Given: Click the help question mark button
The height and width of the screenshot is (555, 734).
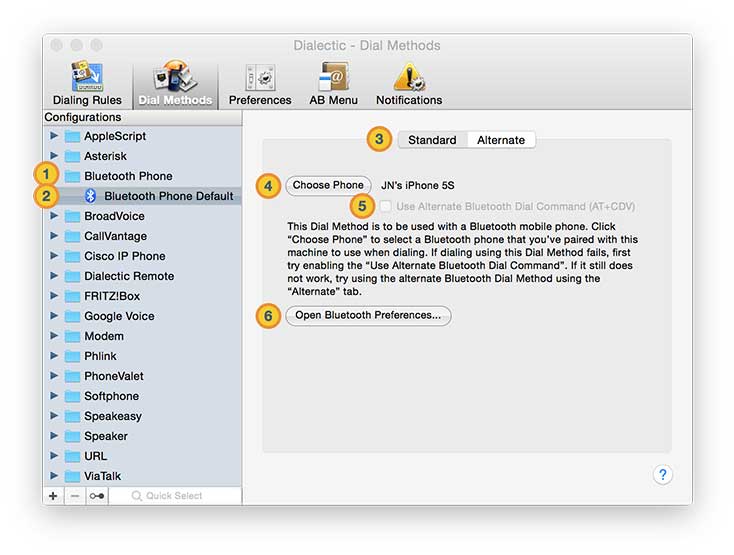Looking at the screenshot, I should point(662,475).
